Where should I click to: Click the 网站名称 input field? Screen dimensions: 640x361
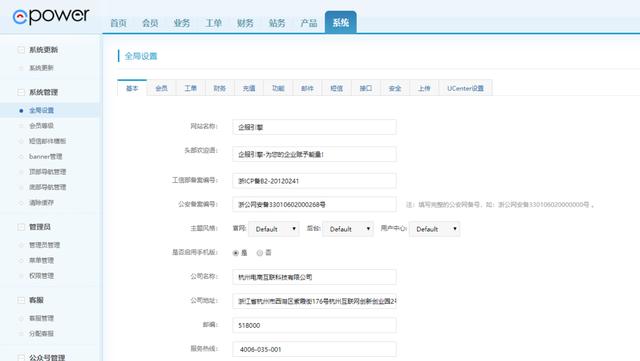coord(314,127)
